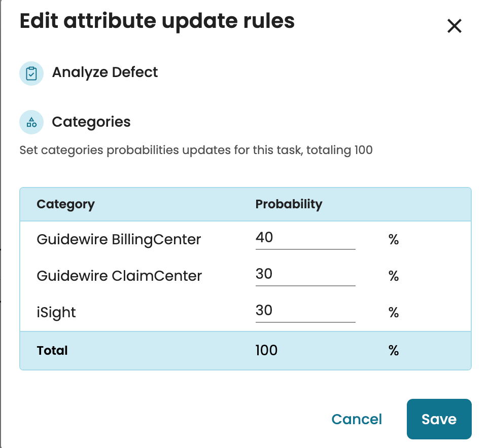
Task: Click the Categories shapes icon
Action: (x=31, y=122)
